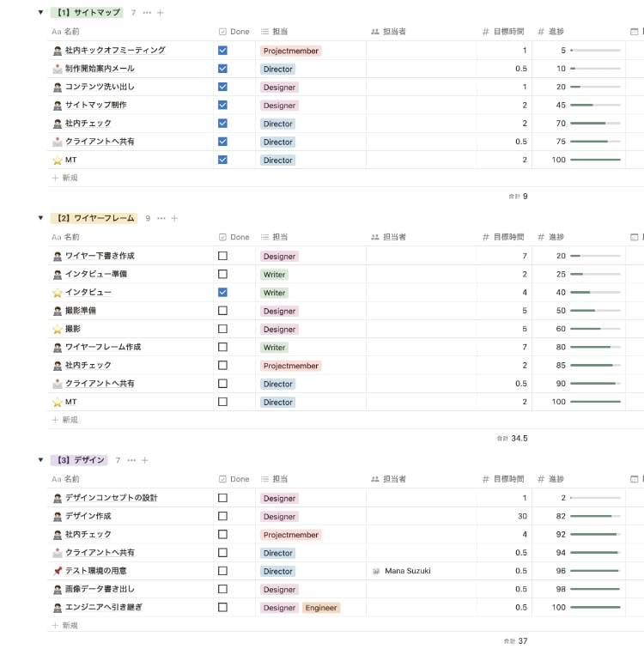The height and width of the screenshot is (649, 644).
Task: Add item to ワイヤーフレーム group with plus
Action: [174, 218]
